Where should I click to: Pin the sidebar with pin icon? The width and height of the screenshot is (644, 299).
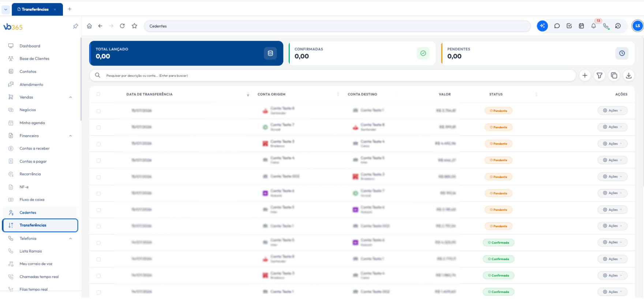click(75, 26)
